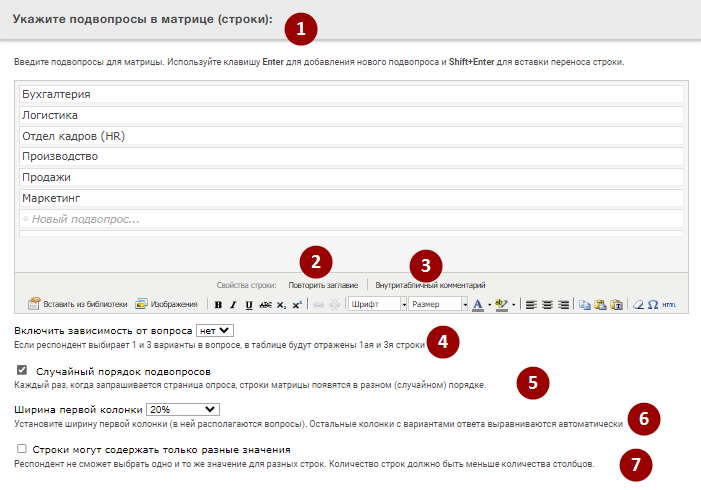701x490 pixels.
Task: Apply Underline formatting in toolbar
Action: [248, 304]
